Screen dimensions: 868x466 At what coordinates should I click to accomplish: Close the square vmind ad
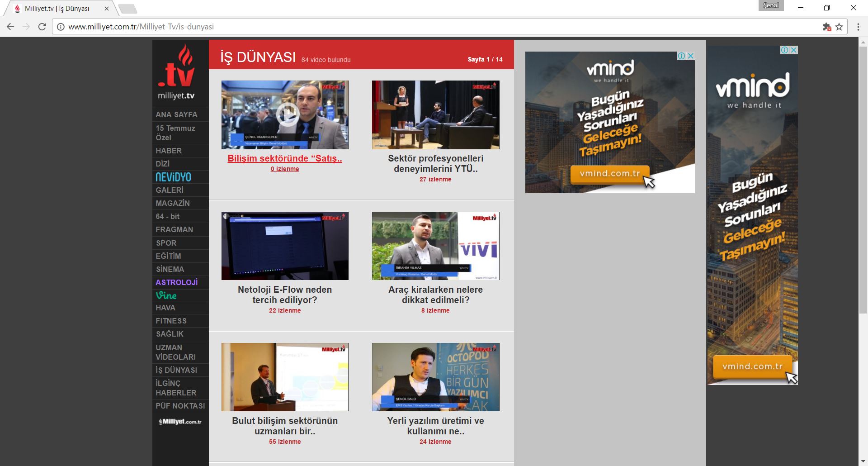point(691,56)
